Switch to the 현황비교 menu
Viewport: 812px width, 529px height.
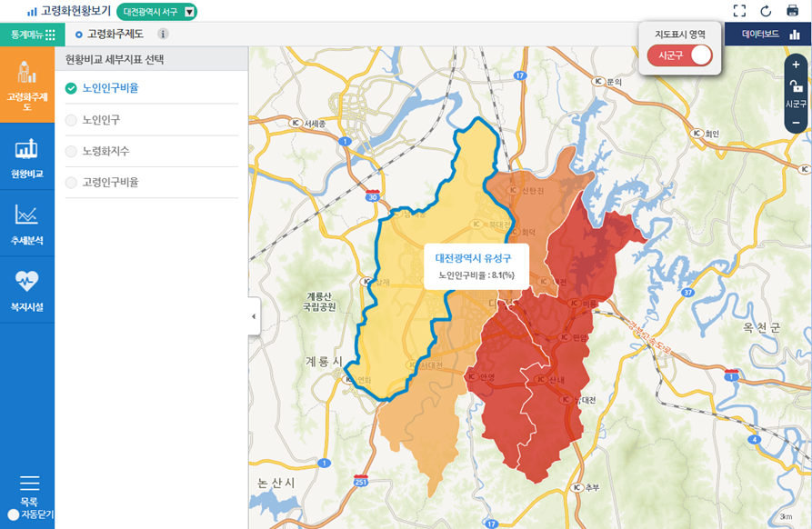(x=27, y=156)
